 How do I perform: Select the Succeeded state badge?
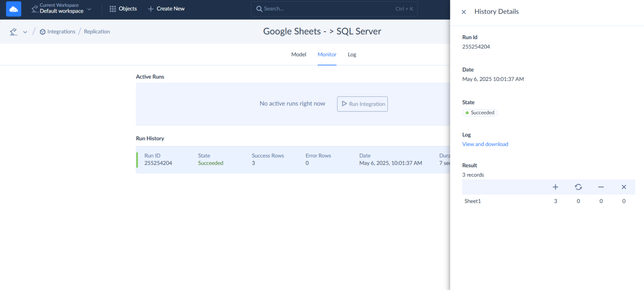(480, 112)
